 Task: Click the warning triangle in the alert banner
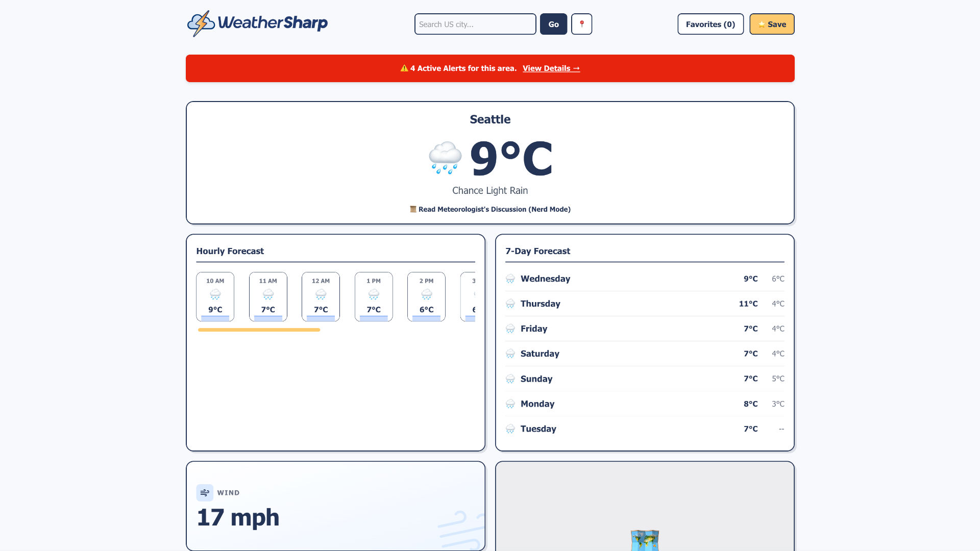click(x=403, y=68)
